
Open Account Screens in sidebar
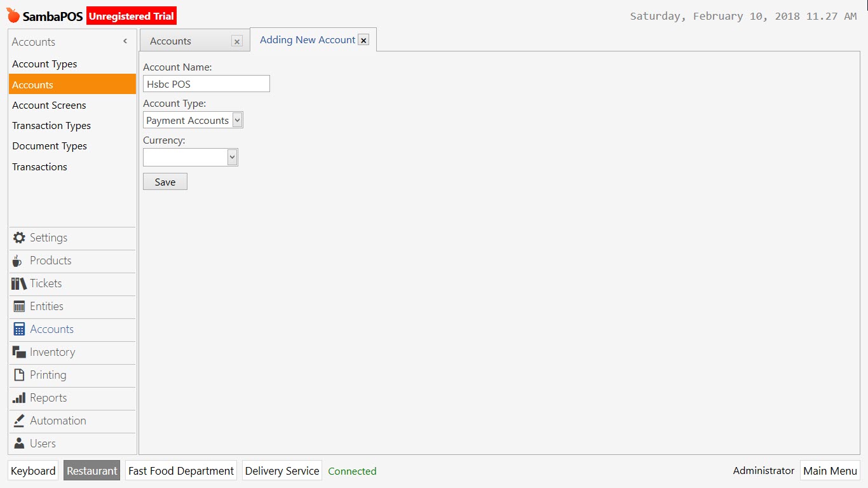click(x=72, y=105)
